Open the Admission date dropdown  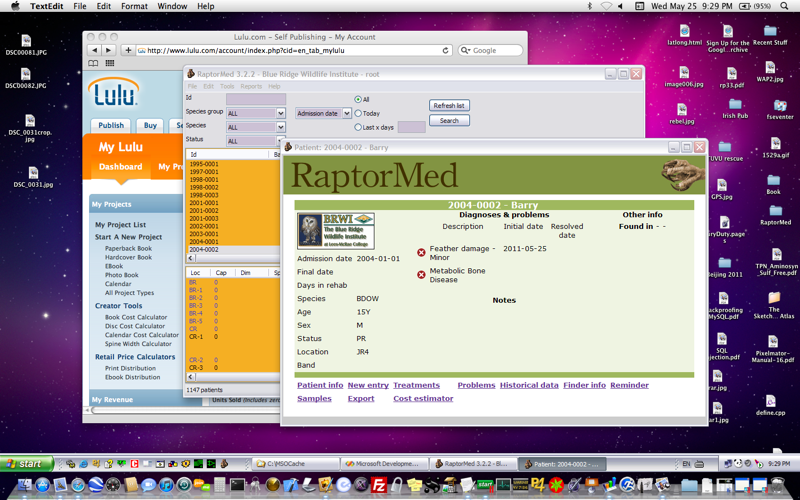[x=323, y=113]
